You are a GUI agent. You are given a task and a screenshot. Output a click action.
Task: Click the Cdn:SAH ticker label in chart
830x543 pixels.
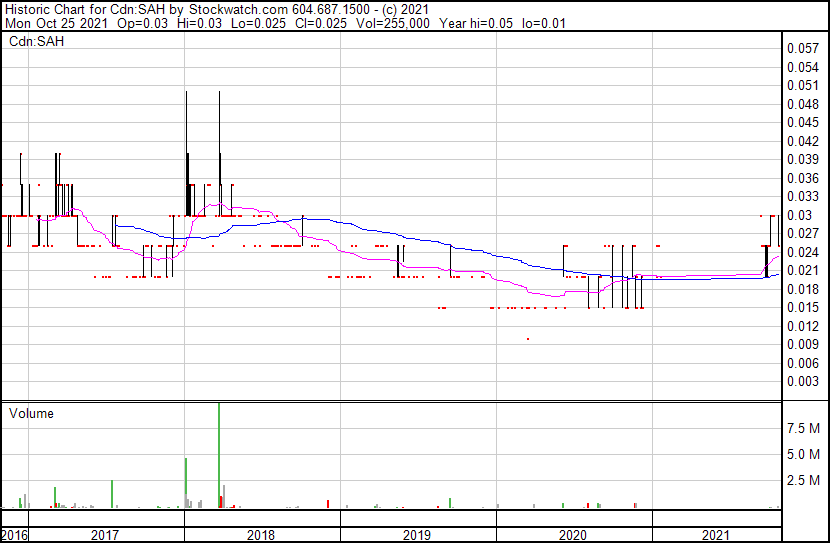pyautogui.click(x=31, y=42)
